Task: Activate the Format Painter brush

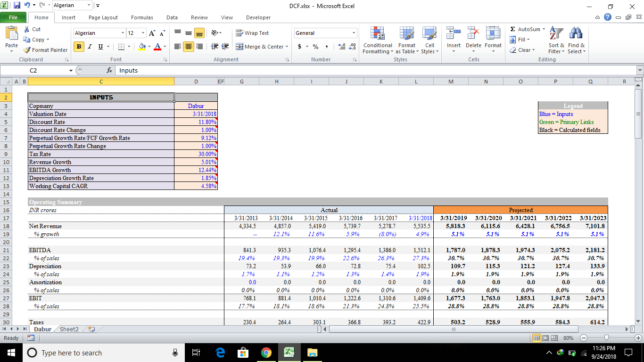Action: tap(27, 50)
